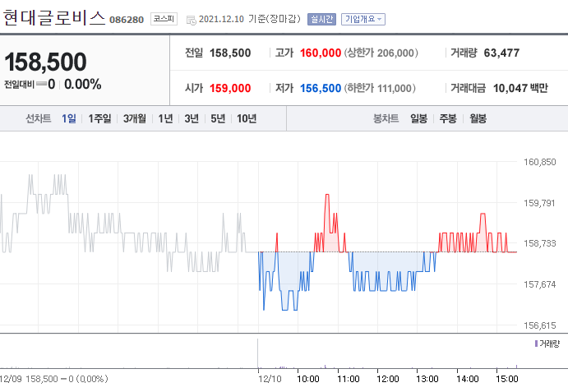Click the trading value 10,047 백만
The width and height of the screenshot is (568, 392).
[520, 88]
